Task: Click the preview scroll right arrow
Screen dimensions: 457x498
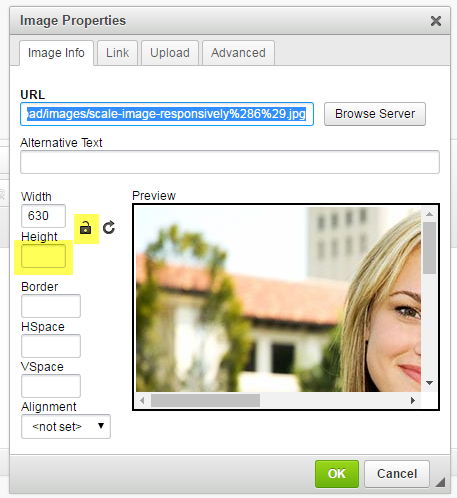Action: [413, 400]
